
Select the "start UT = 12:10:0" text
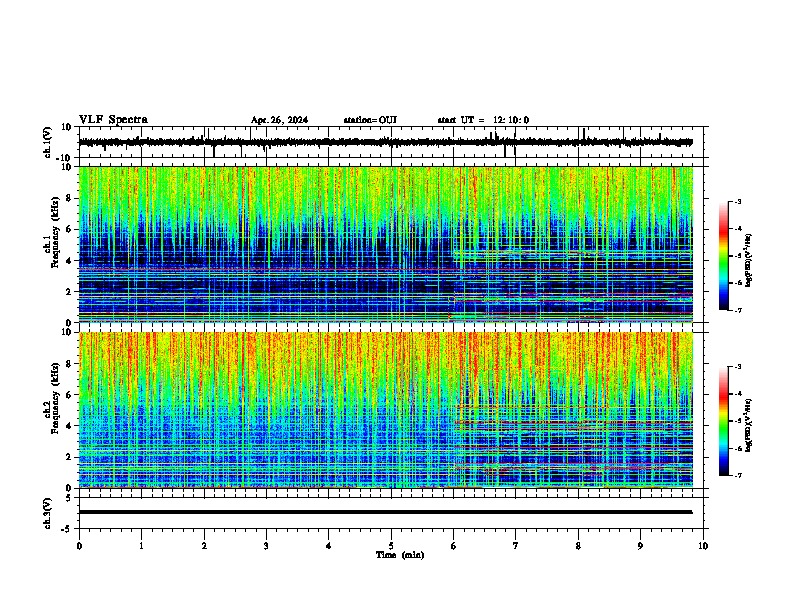click(483, 120)
